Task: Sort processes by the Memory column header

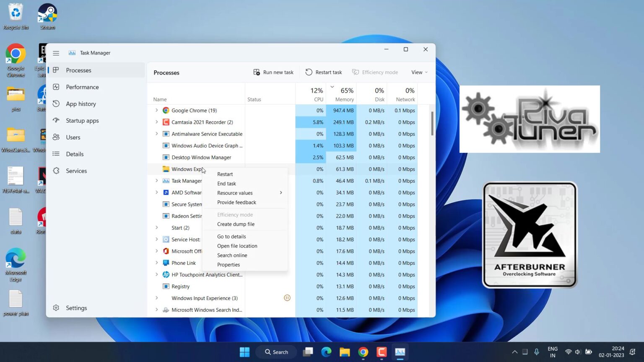Action: 344,94
